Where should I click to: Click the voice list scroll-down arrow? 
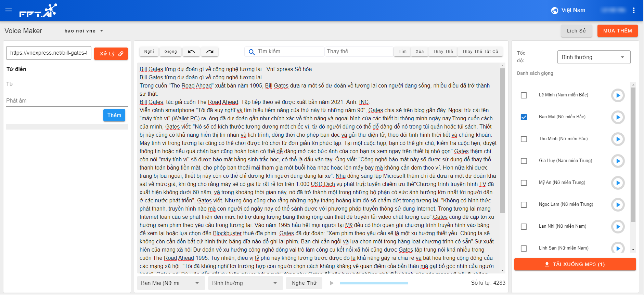633,250
